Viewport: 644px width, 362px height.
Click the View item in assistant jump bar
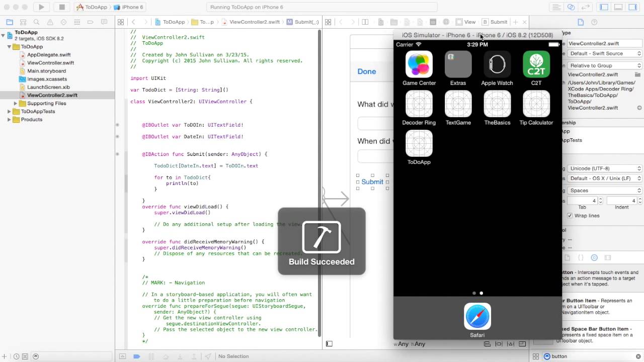(x=466, y=22)
